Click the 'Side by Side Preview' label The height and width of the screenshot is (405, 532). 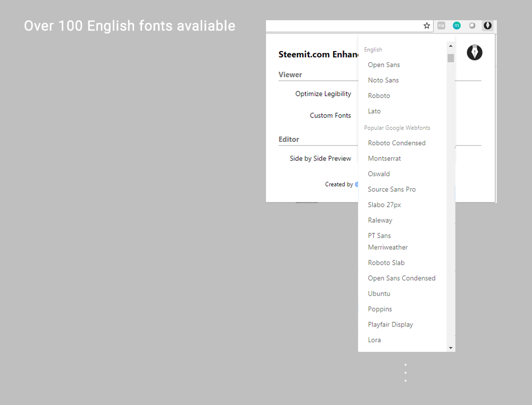point(320,158)
